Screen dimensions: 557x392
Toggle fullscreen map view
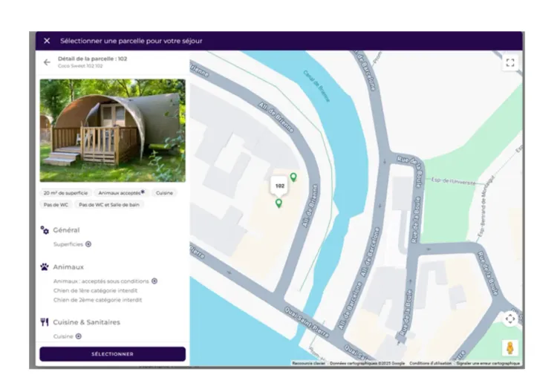click(509, 62)
